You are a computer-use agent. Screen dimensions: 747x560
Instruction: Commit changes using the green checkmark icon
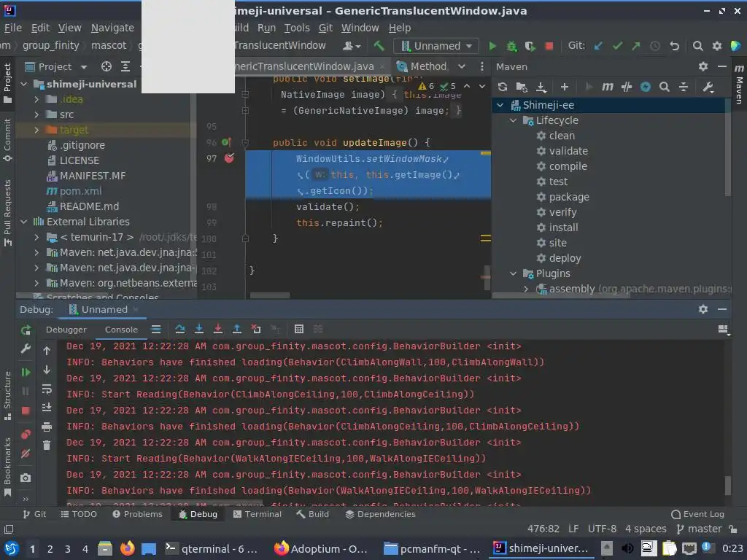coord(617,46)
